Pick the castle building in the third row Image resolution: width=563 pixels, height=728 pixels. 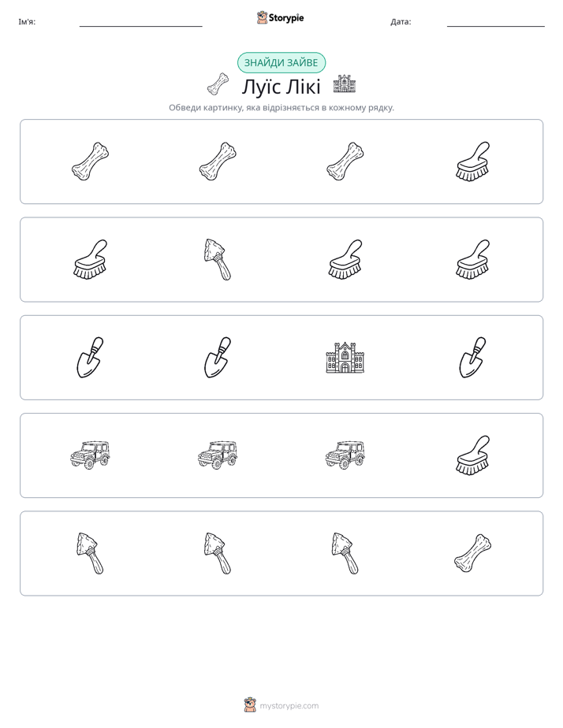[345, 358]
